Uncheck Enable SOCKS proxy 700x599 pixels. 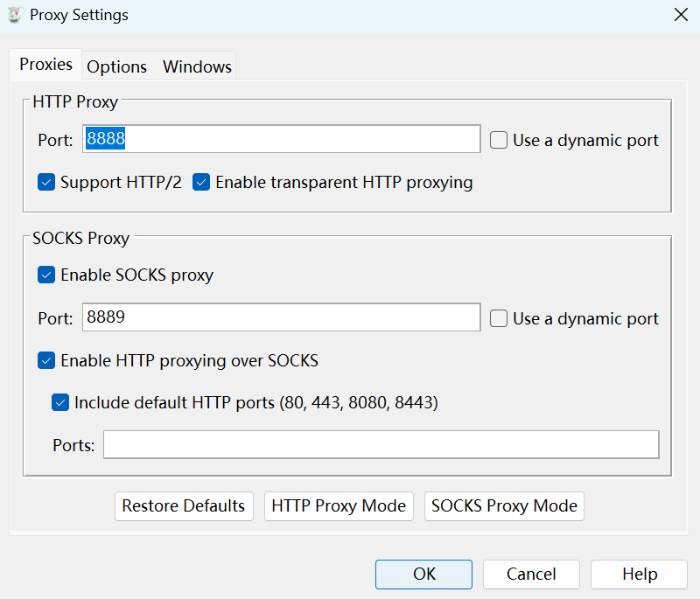pos(46,275)
